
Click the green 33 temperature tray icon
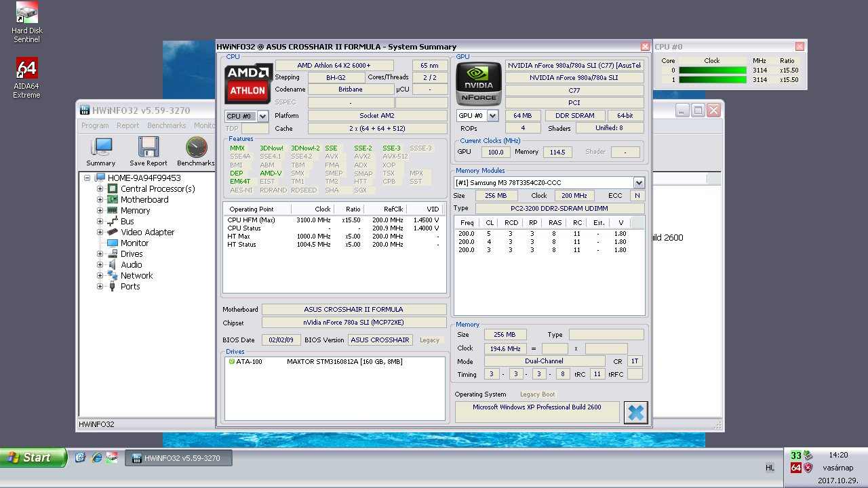click(796, 455)
